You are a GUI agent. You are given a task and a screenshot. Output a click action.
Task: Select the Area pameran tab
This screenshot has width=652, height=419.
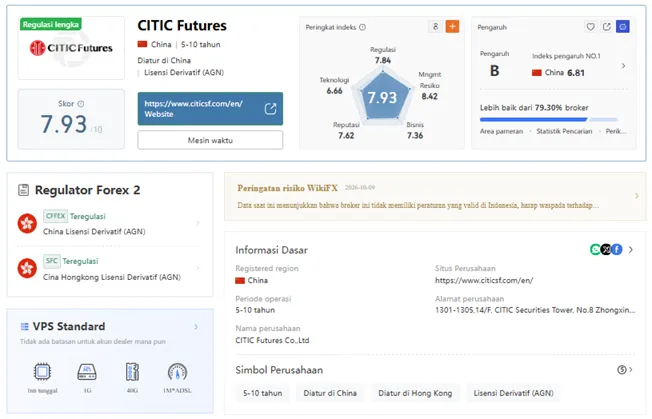point(501,131)
